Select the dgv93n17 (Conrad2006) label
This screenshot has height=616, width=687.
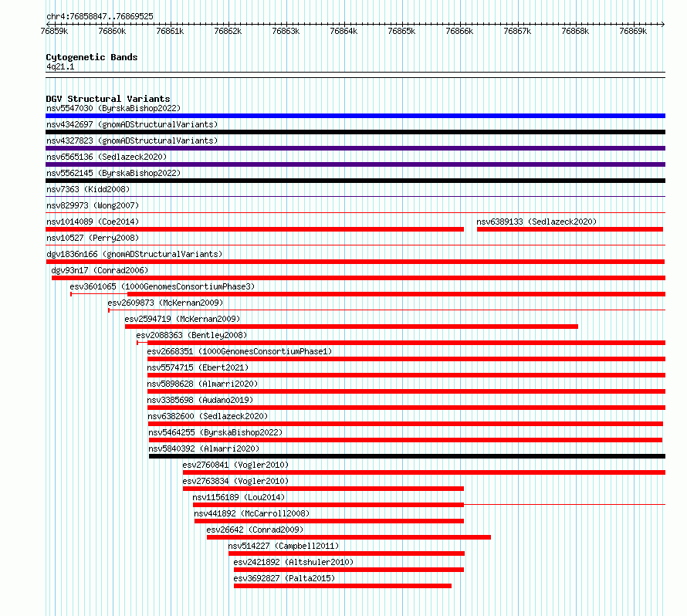point(100,270)
